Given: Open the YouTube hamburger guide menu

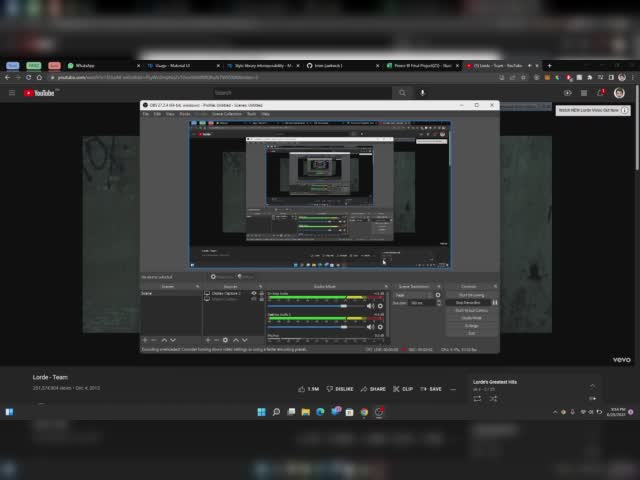Looking at the screenshot, I should point(12,93).
